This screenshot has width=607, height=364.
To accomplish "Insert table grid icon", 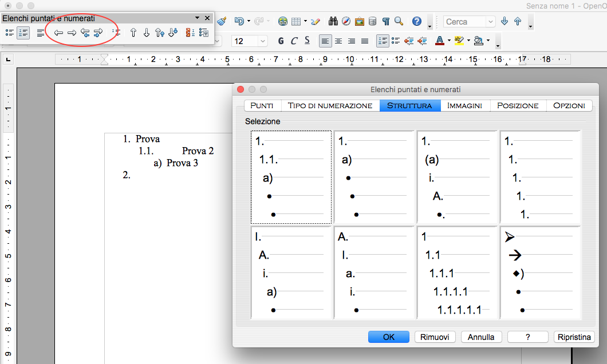I will (296, 21).
